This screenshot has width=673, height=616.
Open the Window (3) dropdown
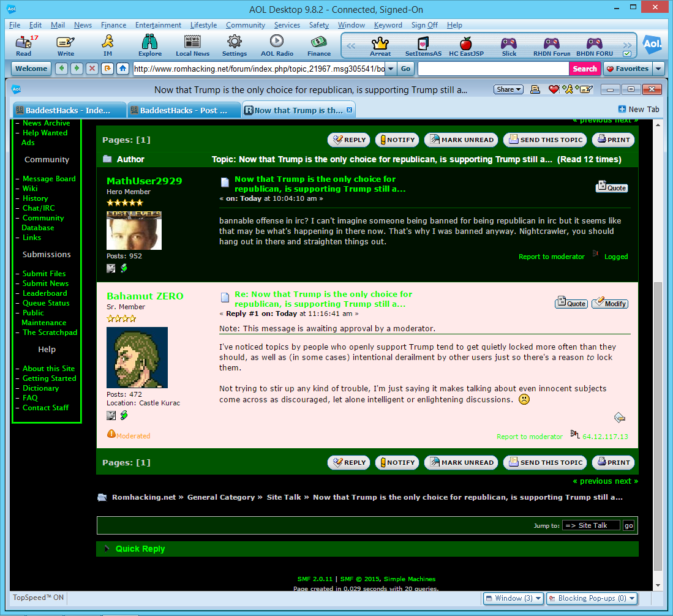pos(513,598)
